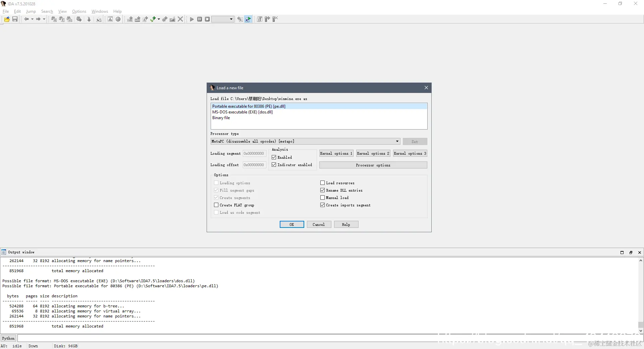The width and height of the screenshot is (644, 349).
Task: Click OK in Load a new file dialog
Action: 292,225
